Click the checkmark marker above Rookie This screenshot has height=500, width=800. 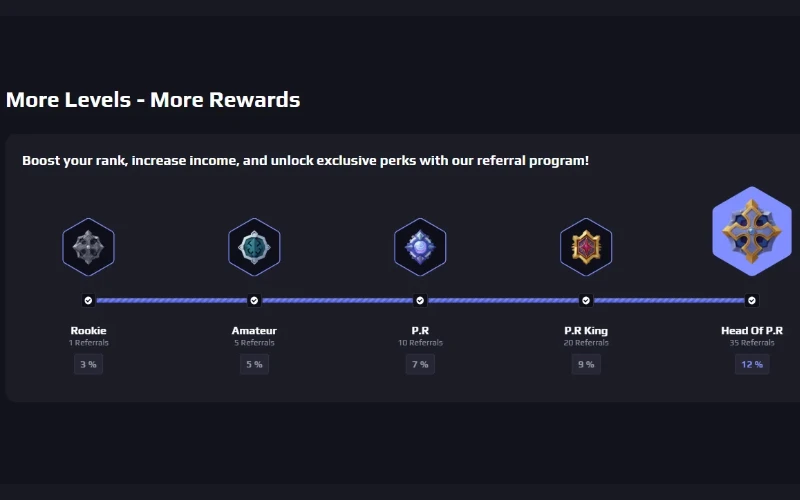88,301
